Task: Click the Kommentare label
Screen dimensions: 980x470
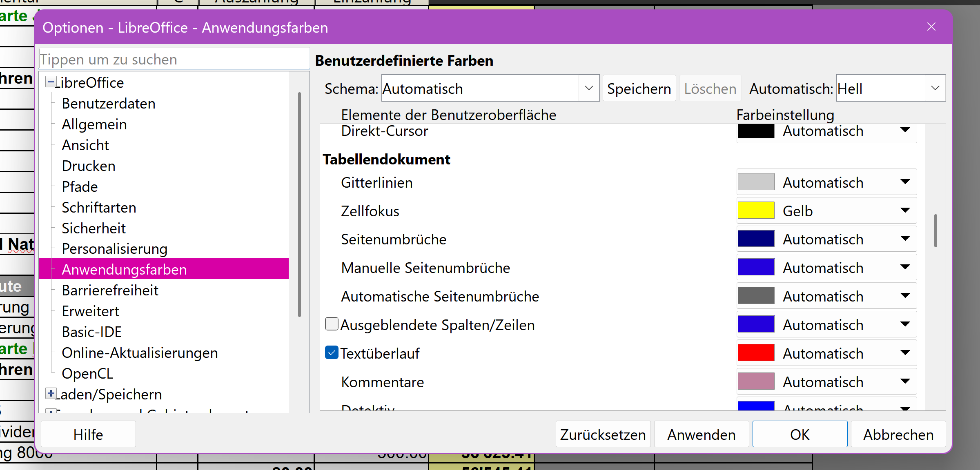Action: pyautogui.click(x=382, y=382)
